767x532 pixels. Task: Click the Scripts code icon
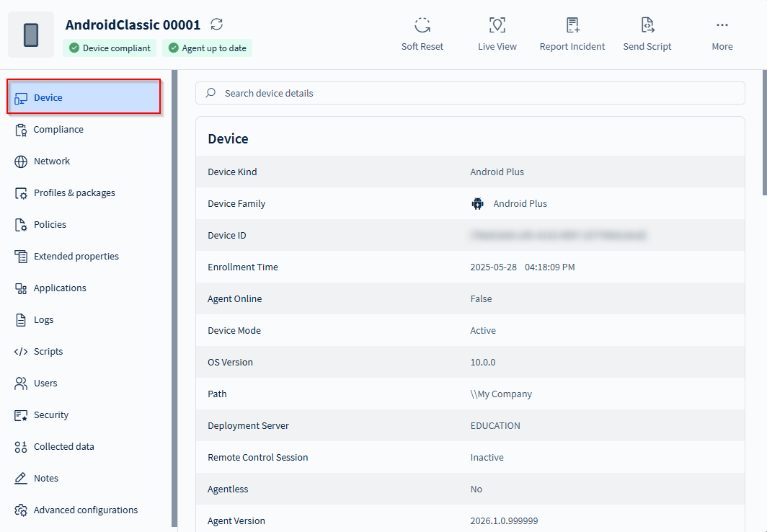(x=21, y=352)
